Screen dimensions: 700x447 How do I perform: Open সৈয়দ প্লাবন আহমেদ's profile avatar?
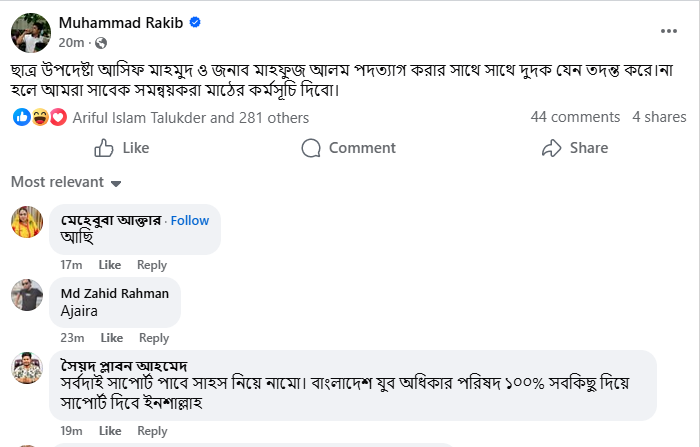point(27,368)
